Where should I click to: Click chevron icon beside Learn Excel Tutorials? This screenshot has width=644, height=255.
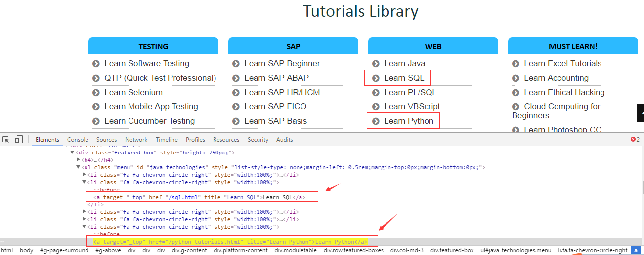516,64
